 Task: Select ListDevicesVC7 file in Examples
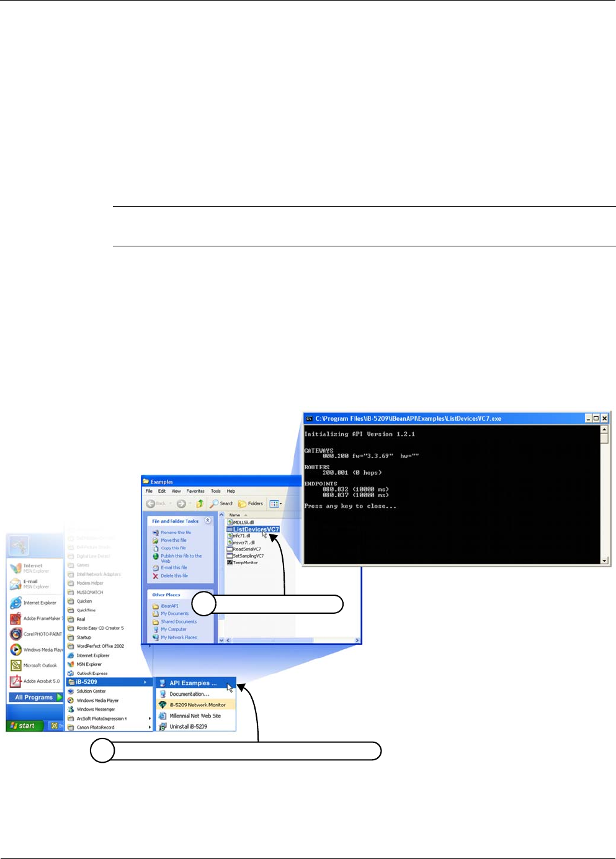[x=253, y=529]
